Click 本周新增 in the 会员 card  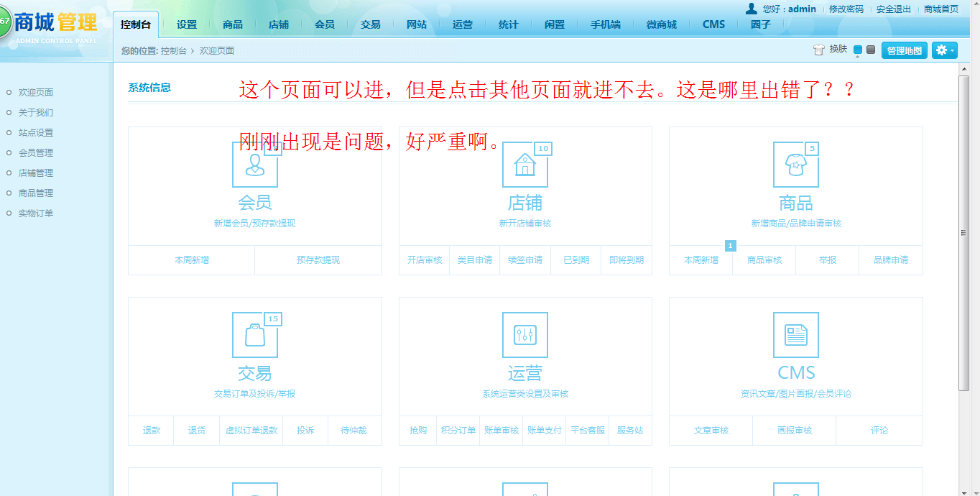(x=192, y=260)
